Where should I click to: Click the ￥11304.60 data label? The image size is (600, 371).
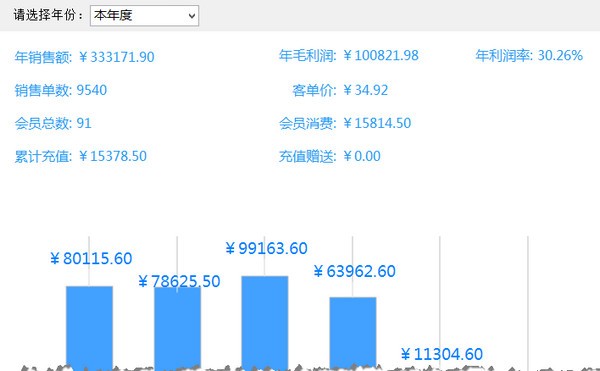(x=442, y=354)
